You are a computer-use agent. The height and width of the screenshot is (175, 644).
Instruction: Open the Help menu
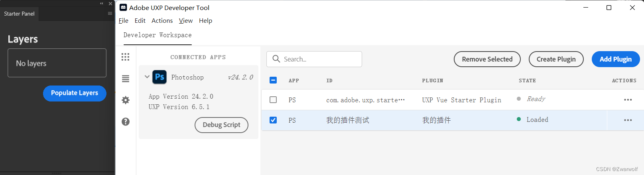click(206, 20)
